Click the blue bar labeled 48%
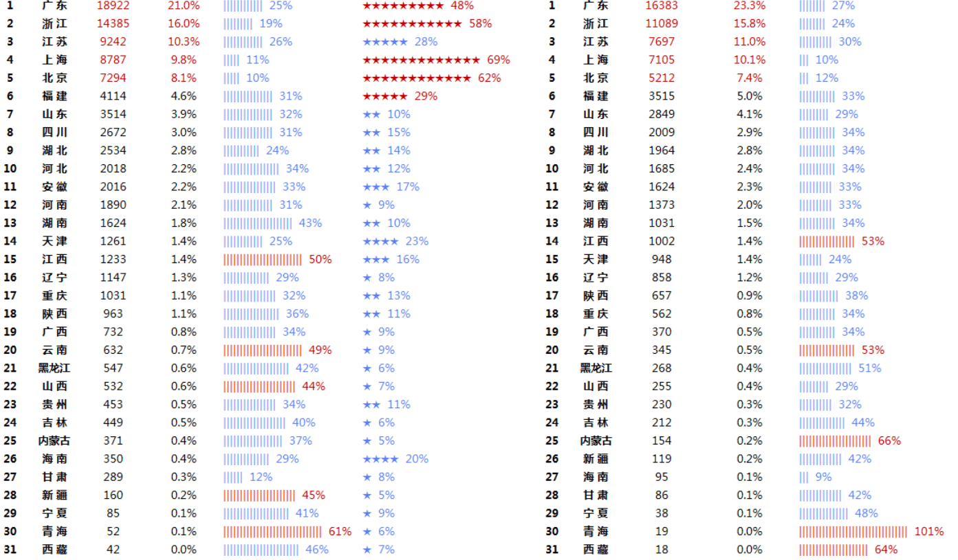 824,513
